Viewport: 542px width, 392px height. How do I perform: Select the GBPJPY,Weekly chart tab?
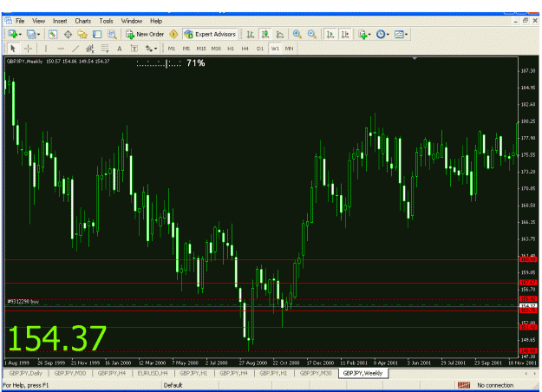click(x=363, y=373)
